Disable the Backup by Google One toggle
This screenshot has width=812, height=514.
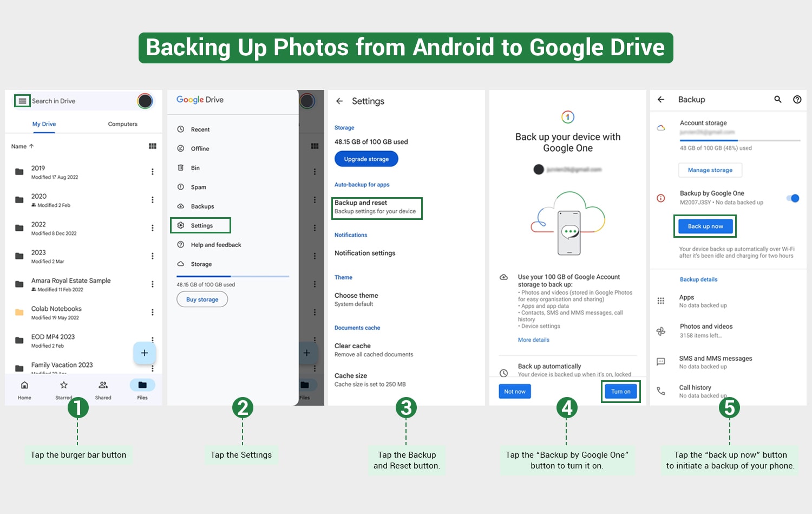pos(793,198)
